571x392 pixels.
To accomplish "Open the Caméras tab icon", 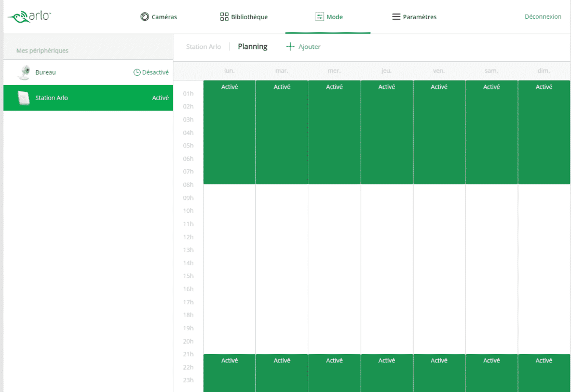I will pos(145,17).
